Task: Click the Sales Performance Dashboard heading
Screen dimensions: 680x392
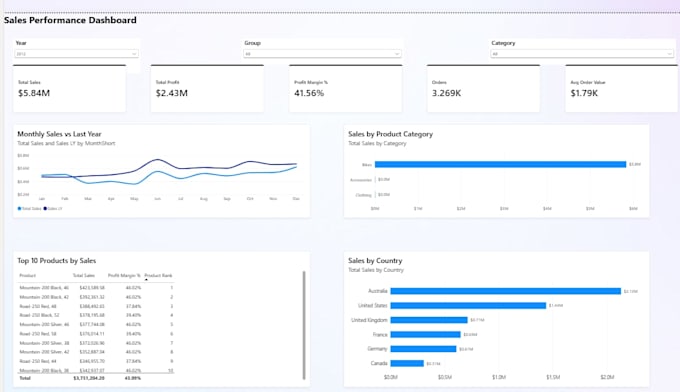Action: 70,20
